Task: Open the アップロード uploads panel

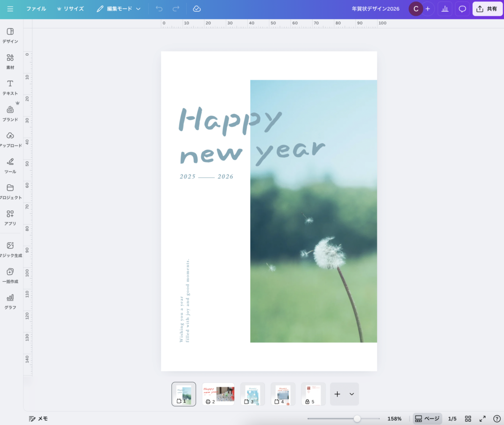Action: 10,139
